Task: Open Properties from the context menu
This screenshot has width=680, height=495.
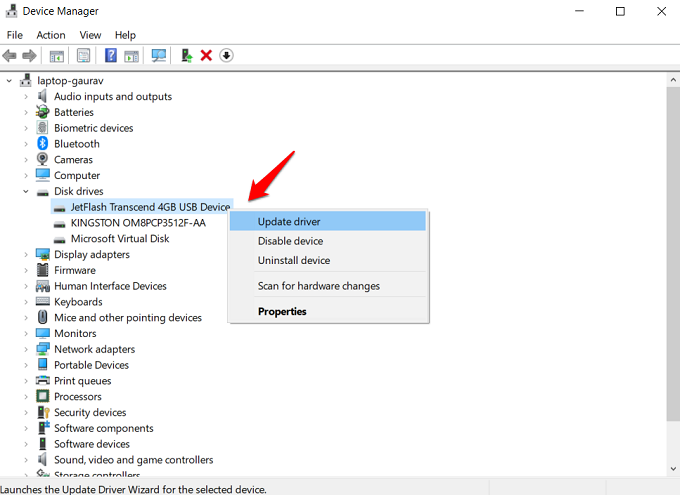Action: point(328,311)
